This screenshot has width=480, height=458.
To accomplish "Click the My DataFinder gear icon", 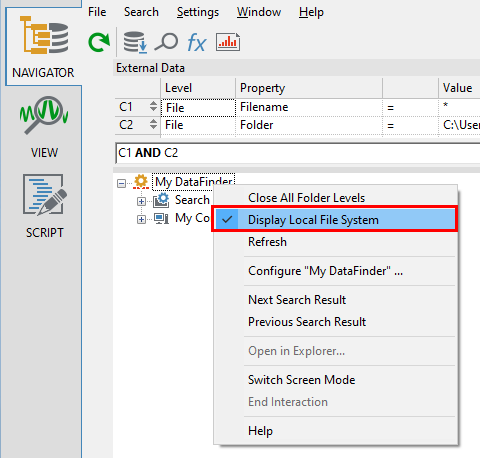I will pos(141,182).
